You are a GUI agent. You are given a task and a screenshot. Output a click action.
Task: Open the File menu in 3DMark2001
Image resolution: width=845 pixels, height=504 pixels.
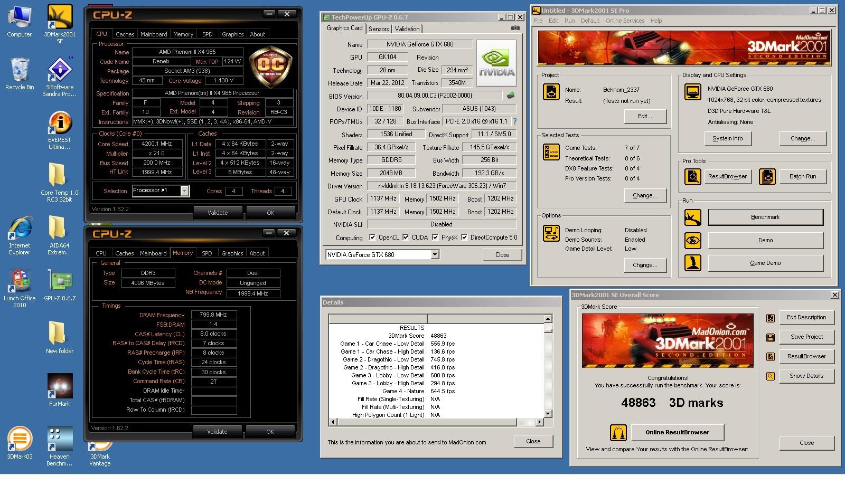[538, 21]
